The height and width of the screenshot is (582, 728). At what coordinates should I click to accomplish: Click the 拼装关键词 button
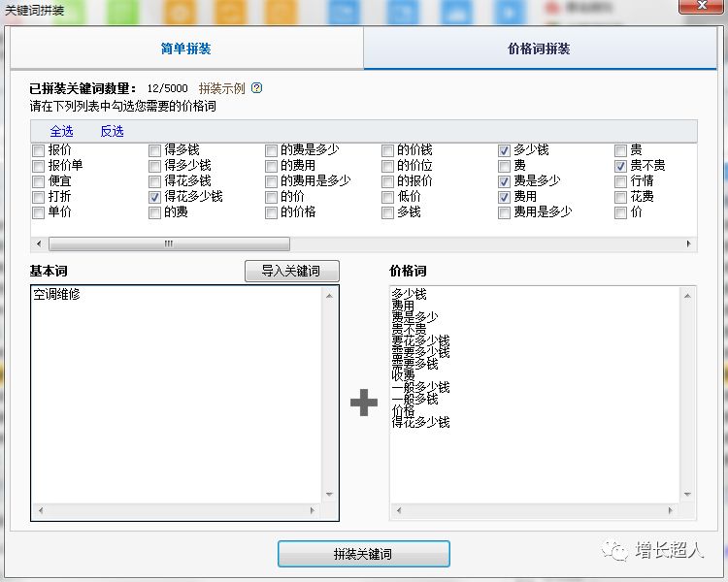[x=363, y=554]
